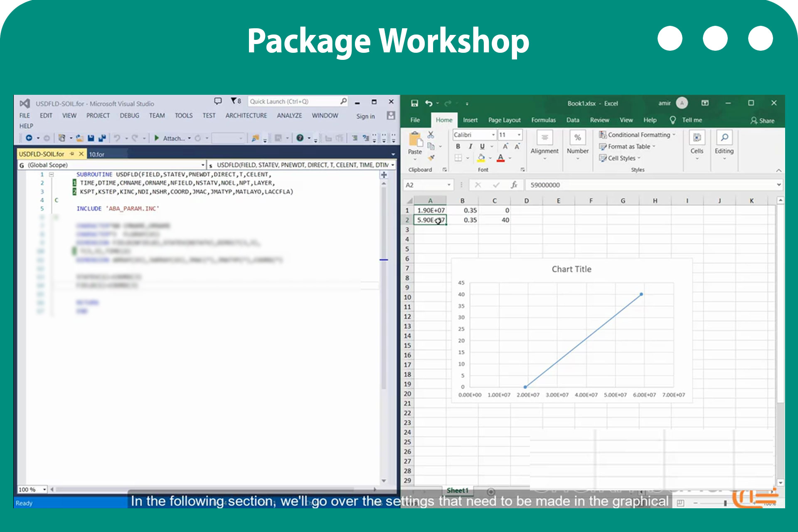798x532 pixels.
Task: Open the Excel File tab
Action: point(415,120)
